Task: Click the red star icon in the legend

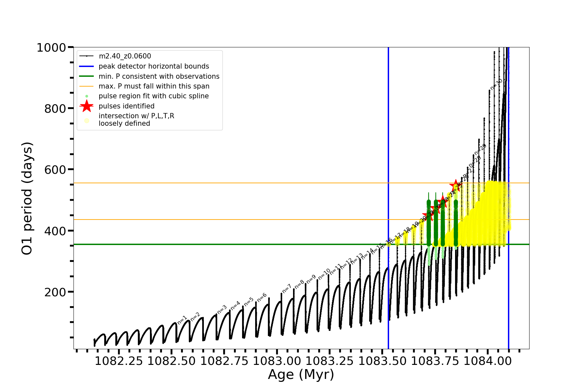Action: (87, 106)
